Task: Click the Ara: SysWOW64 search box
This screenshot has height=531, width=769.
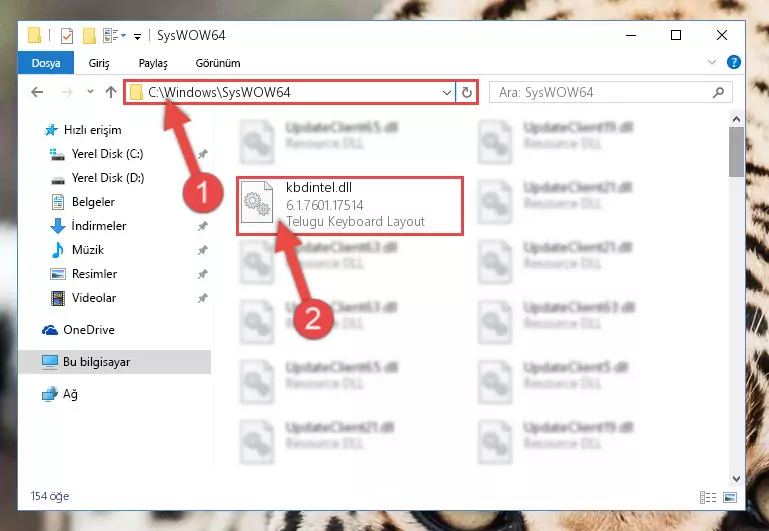Action: coord(611,92)
